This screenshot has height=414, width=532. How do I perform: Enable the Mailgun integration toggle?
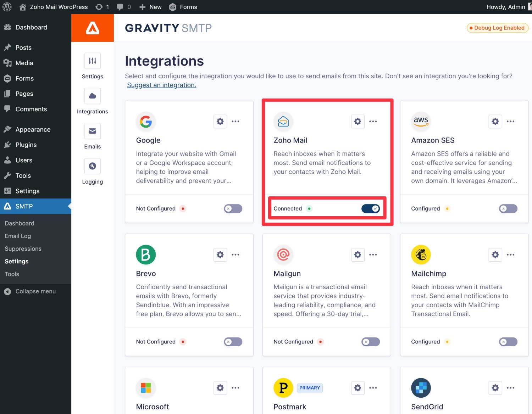371,342
